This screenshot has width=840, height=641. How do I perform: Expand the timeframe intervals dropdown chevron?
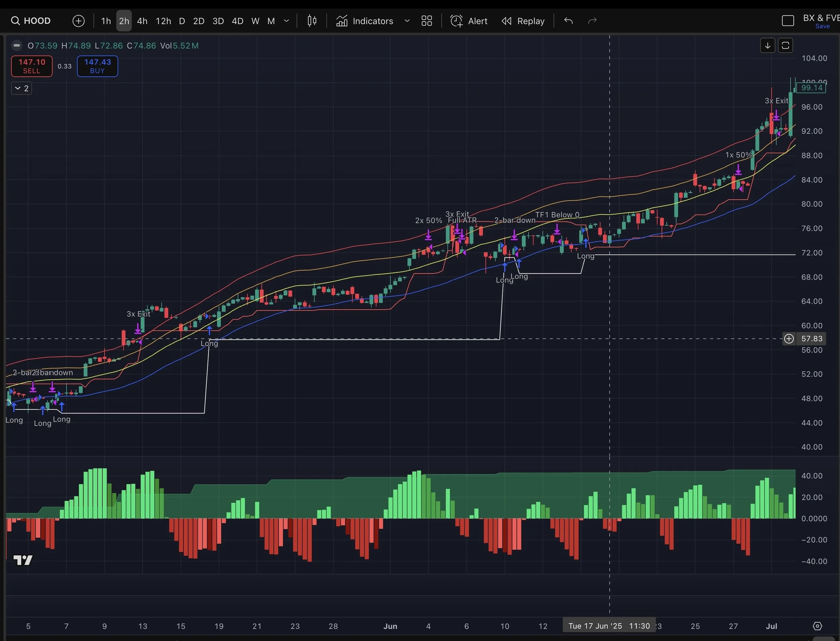coord(286,20)
